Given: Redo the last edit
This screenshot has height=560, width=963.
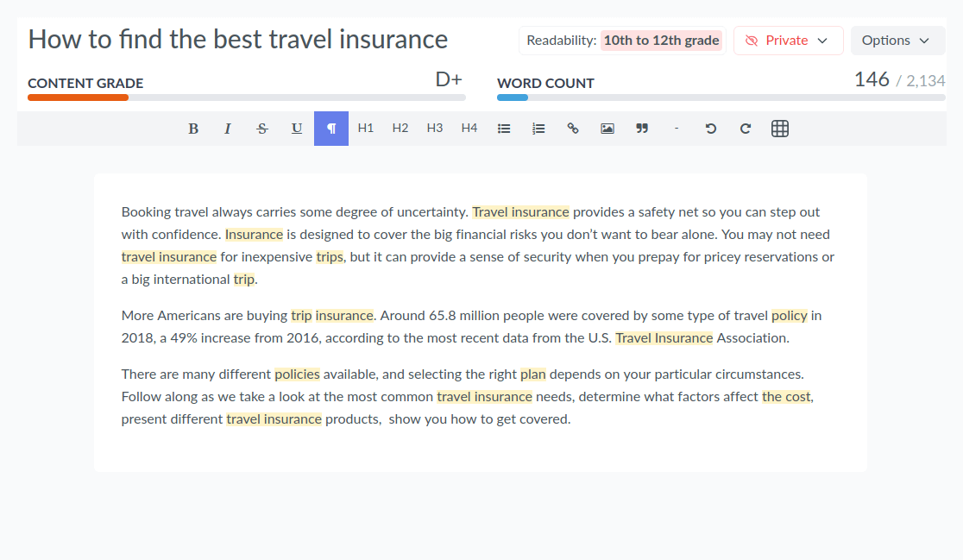Looking at the screenshot, I should [x=745, y=128].
